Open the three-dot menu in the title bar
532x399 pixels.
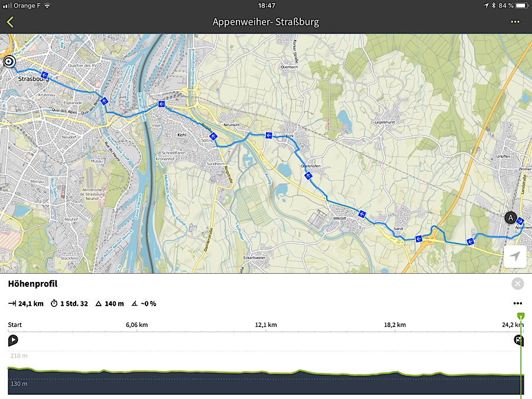tap(515, 22)
